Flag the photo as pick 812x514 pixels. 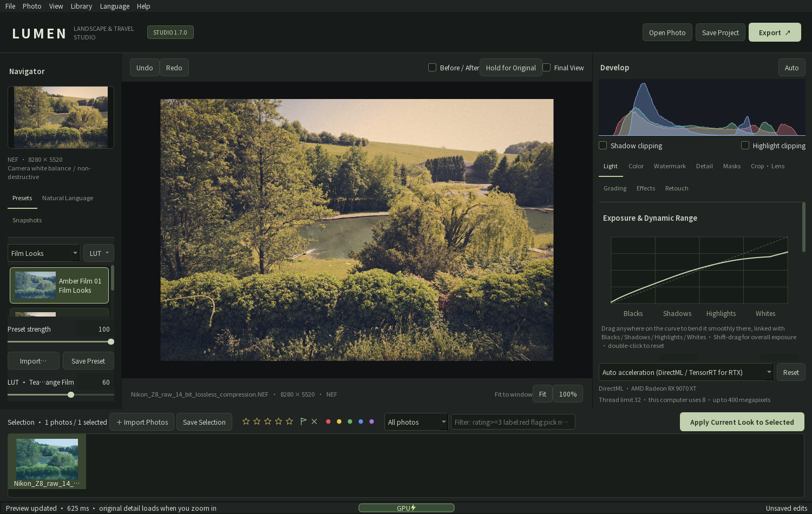pyautogui.click(x=303, y=421)
